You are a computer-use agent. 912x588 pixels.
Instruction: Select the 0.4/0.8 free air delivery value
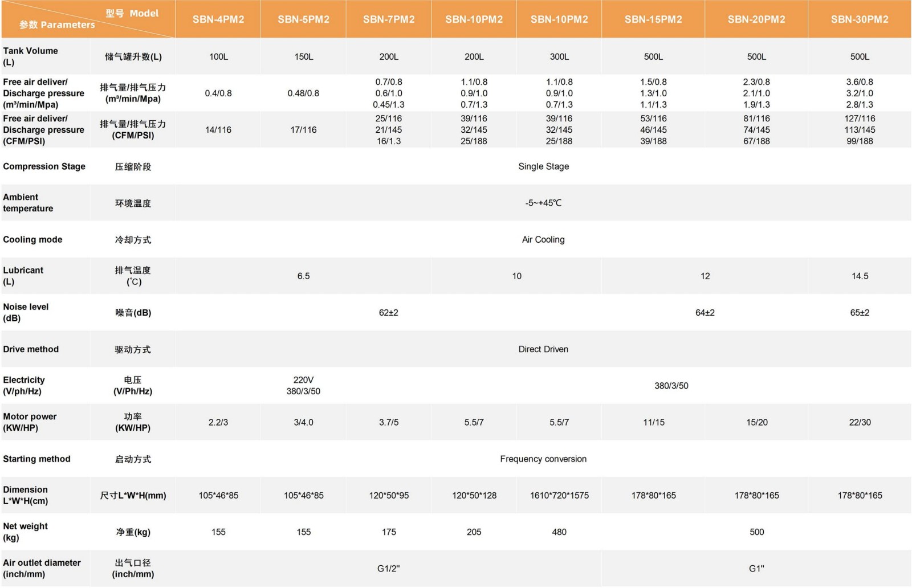tap(218, 93)
